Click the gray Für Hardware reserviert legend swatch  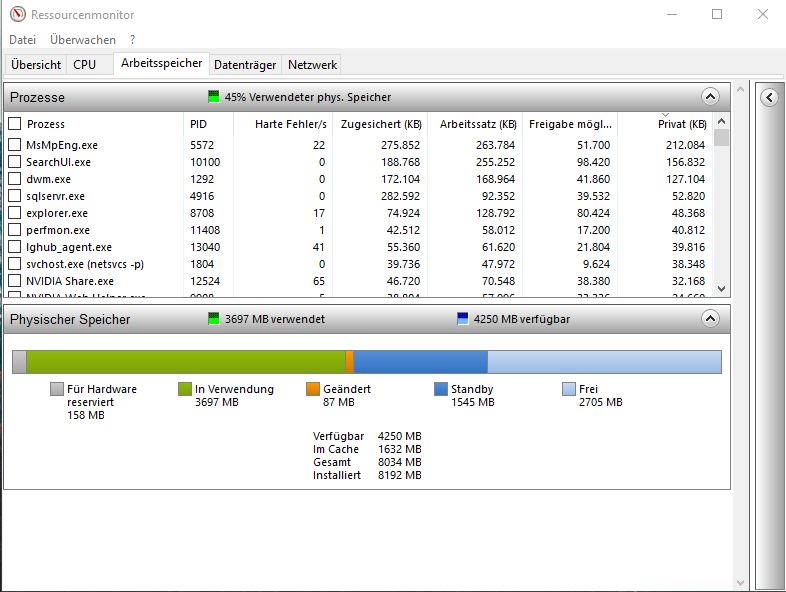click(57, 388)
